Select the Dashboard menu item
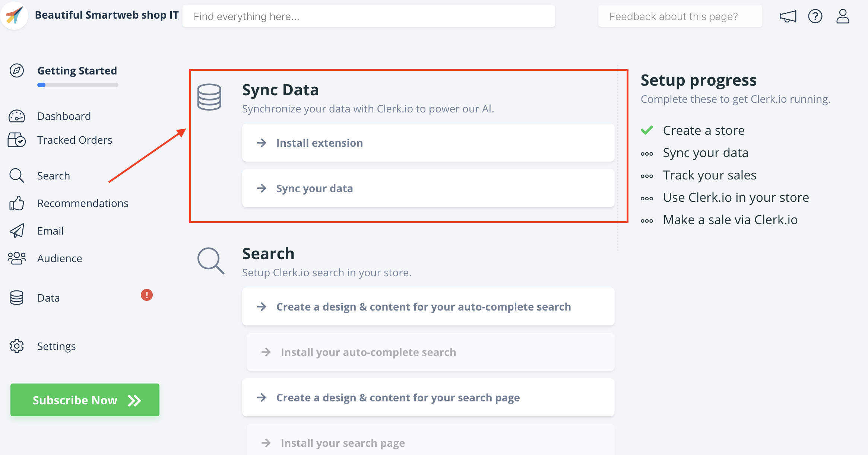This screenshot has width=868, height=455. click(64, 116)
